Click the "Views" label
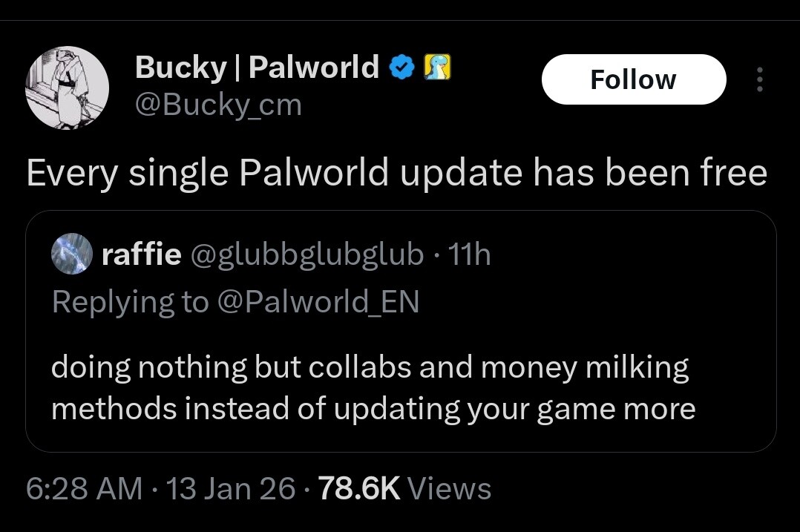 click(x=450, y=488)
